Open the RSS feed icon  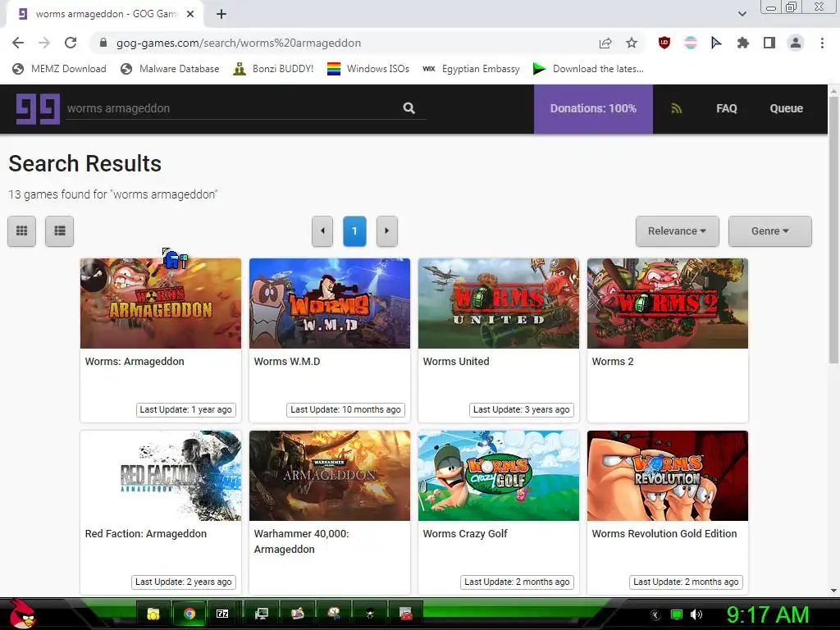coord(677,108)
